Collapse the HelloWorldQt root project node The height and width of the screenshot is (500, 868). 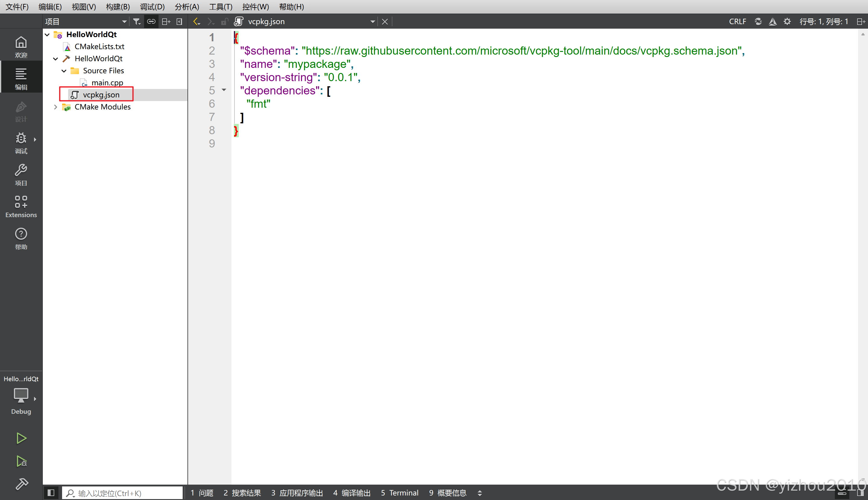point(47,35)
